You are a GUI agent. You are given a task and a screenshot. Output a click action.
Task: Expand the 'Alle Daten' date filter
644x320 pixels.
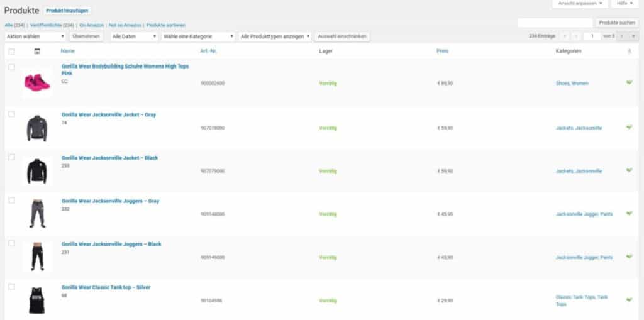point(134,36)
